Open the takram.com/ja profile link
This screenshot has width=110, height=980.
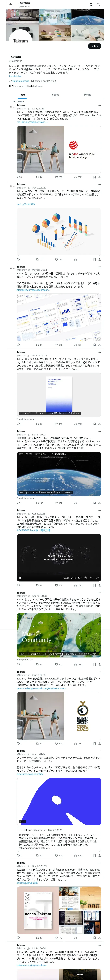[21, 81]
